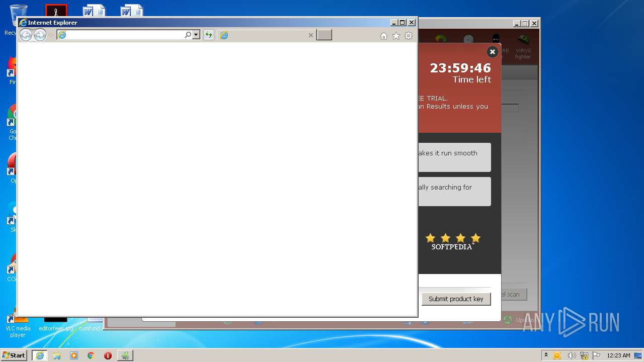Open Action Center flag icon
This screenshot has height=362, width=644.
click(596, 355)
